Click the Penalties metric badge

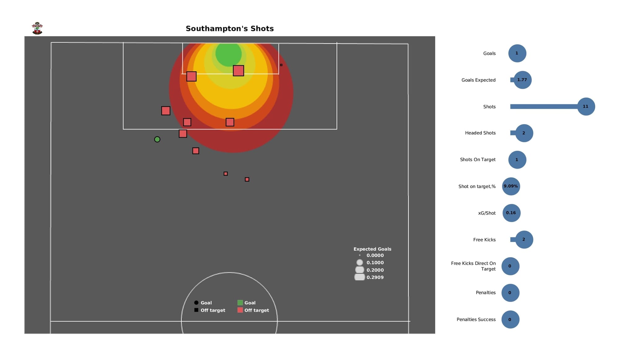coord(509,292)
